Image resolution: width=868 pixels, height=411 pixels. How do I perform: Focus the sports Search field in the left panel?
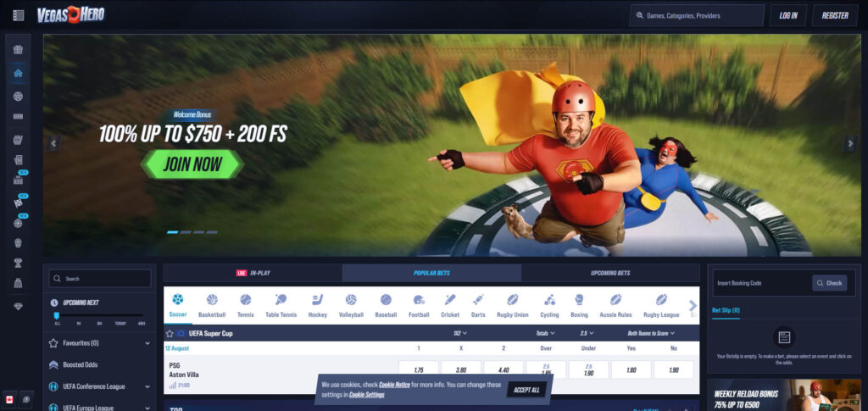100,278
